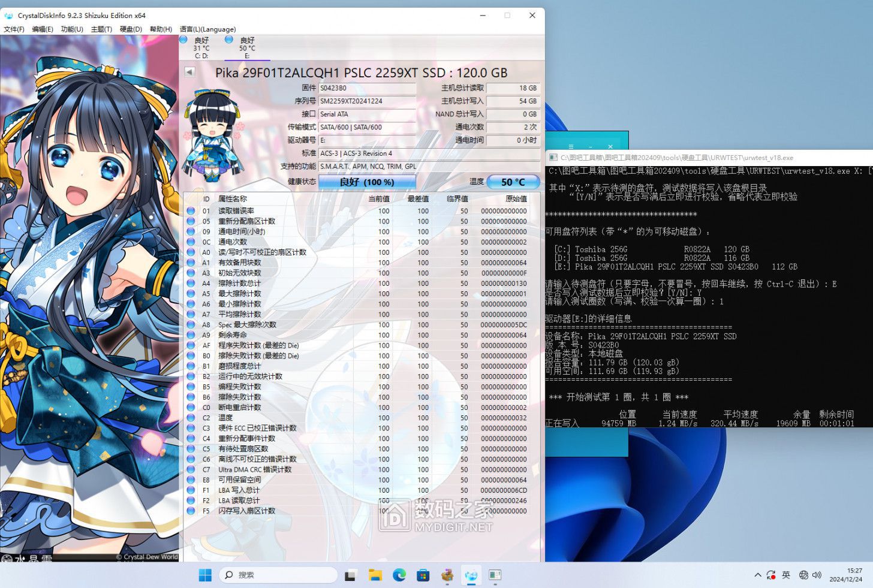Viewport: 873px width, 588px height.
Task: Click the urwtest_v18.exe console window title bar
Action: pos(709,158)
